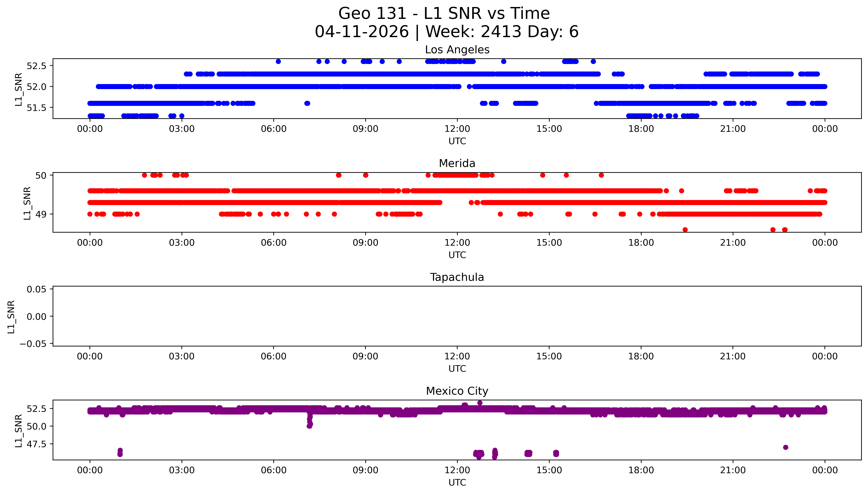Click the main title 'Geo 131 - L1 SNR vs Time'
The height and width of the screenshot is (494, 868).
point(444,14)
